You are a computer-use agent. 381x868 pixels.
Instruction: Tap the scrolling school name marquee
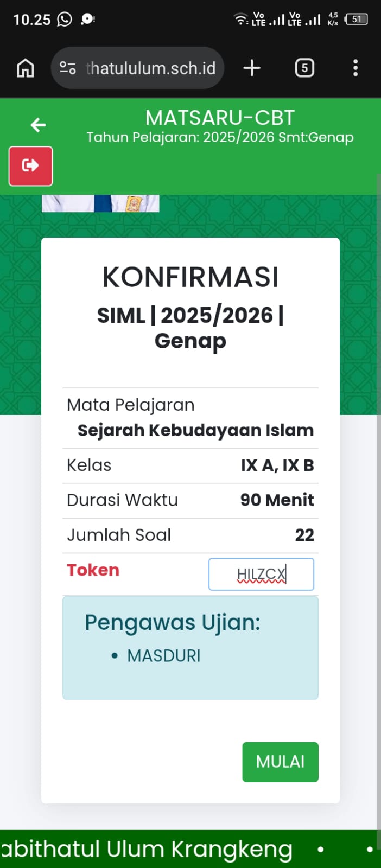(x=147, y=850)
